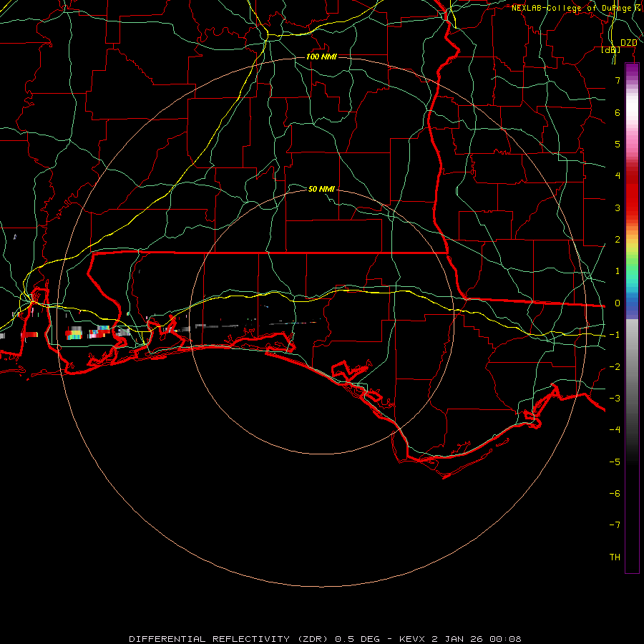644x644 pixels.
Task: Click the "100 NMI" range ring label
Action: tap(321, 57)
